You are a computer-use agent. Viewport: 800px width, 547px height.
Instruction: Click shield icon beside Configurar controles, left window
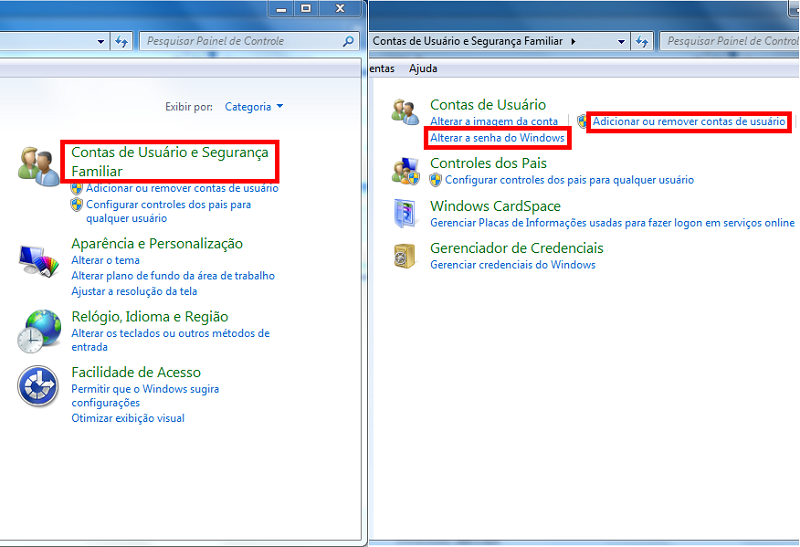tap(77, 205)
